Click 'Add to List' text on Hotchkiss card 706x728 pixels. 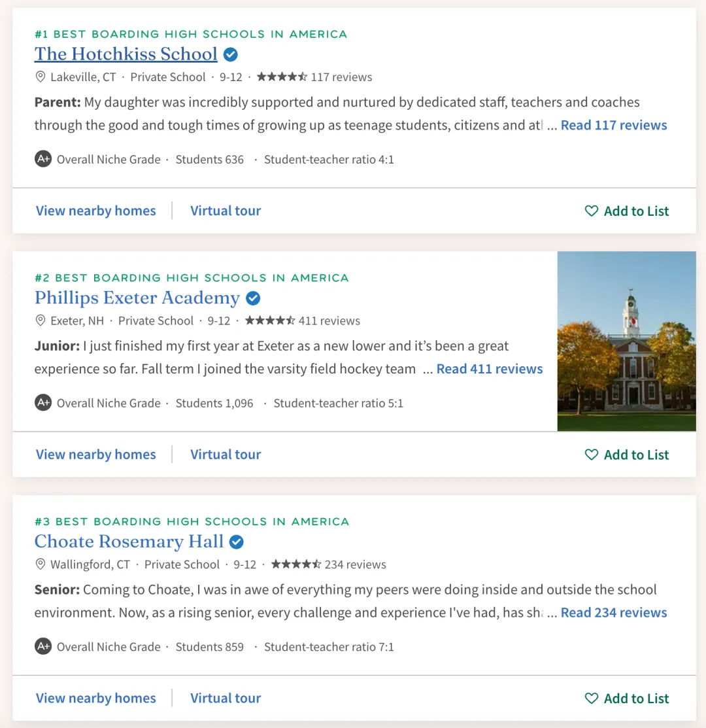[x=637, y=211]
